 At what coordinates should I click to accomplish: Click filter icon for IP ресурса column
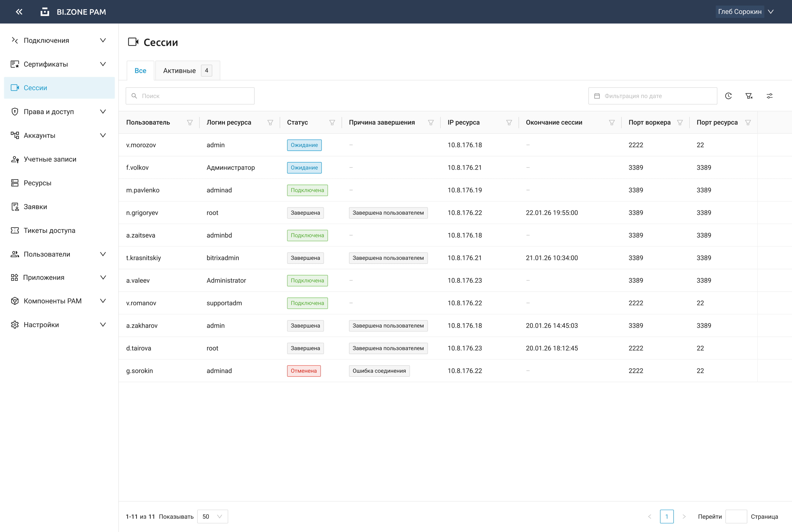coord(509,123)
